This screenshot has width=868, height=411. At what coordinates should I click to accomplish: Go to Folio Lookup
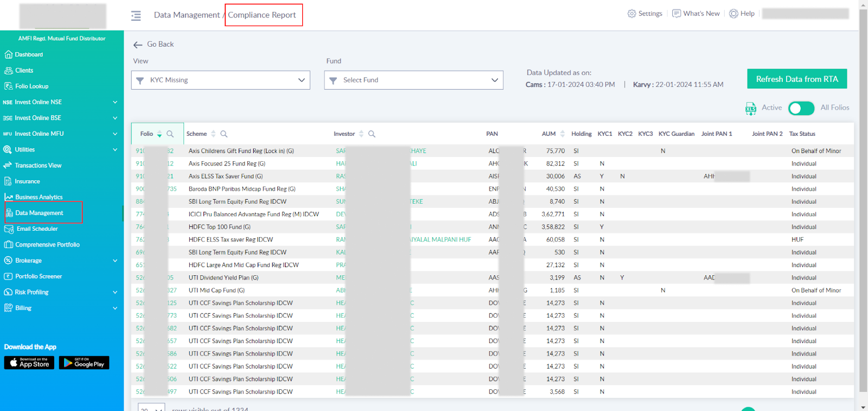[x=32, y=86]
